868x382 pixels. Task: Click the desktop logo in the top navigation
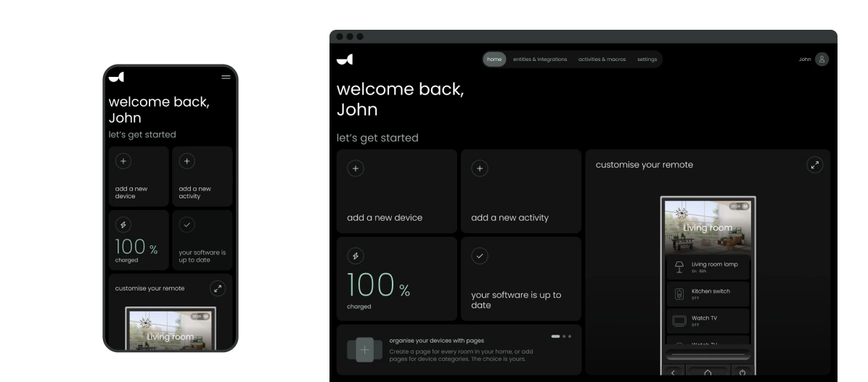[345, 60]
